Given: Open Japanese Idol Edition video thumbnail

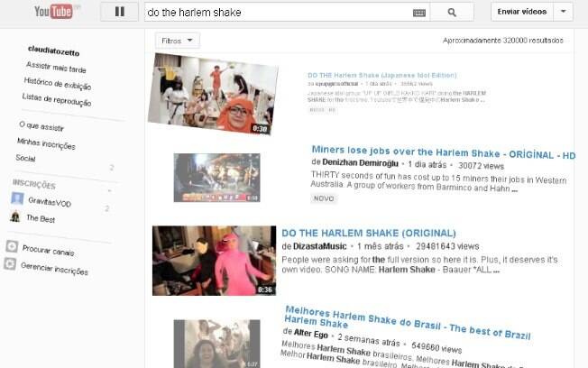Looking at the screenshot, I should tap(213, 94).
